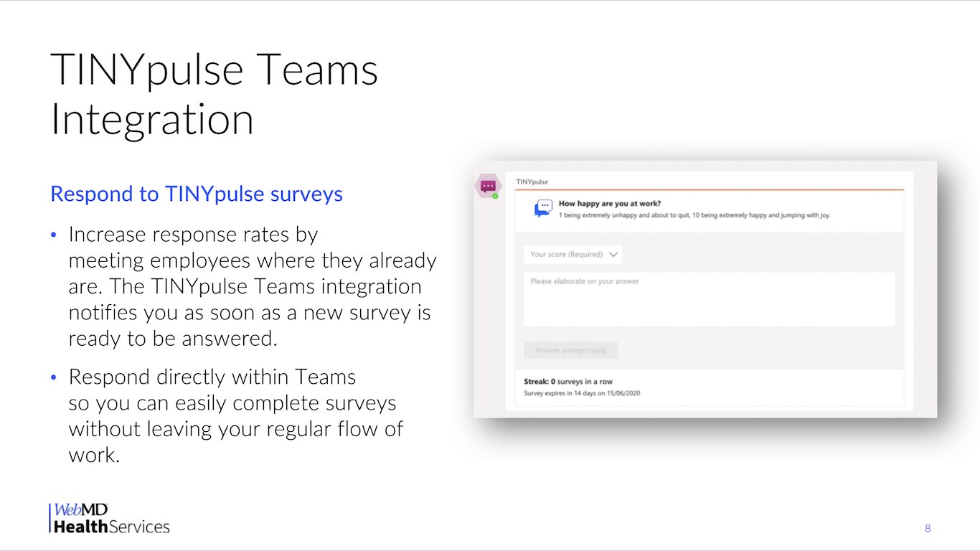Click the green status badge on the avatar
The width and height of the screenshot is (980, 551).
tap(495, 196)
